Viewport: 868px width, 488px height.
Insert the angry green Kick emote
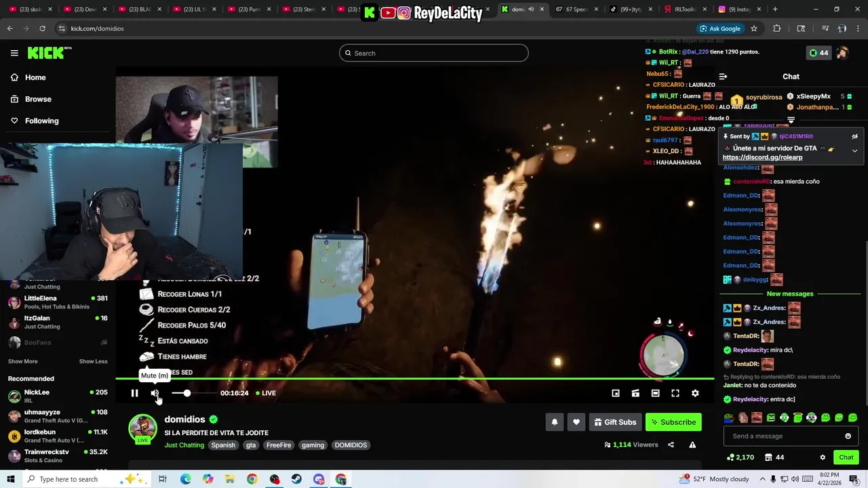pos(770,418)
